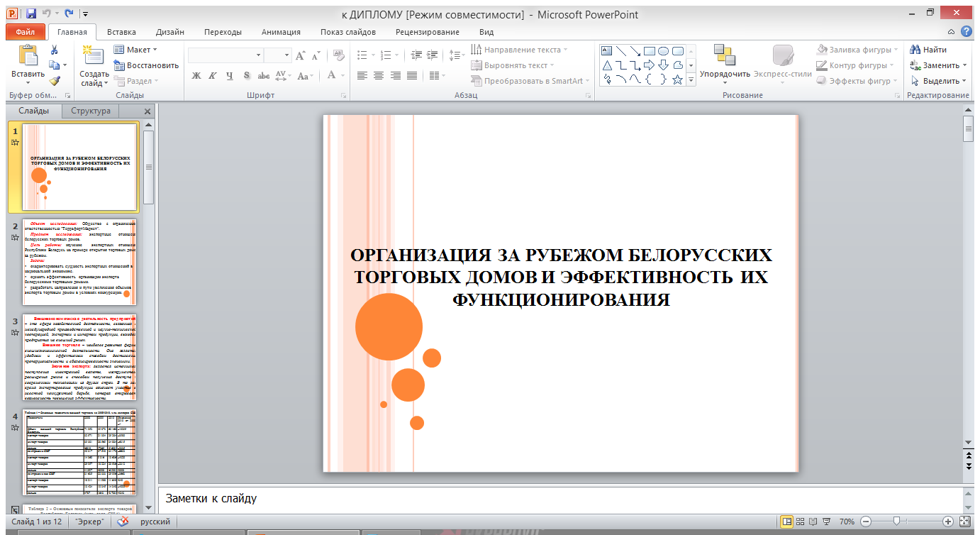
Task: Open the font size dropdown
Action: [287, 55]
